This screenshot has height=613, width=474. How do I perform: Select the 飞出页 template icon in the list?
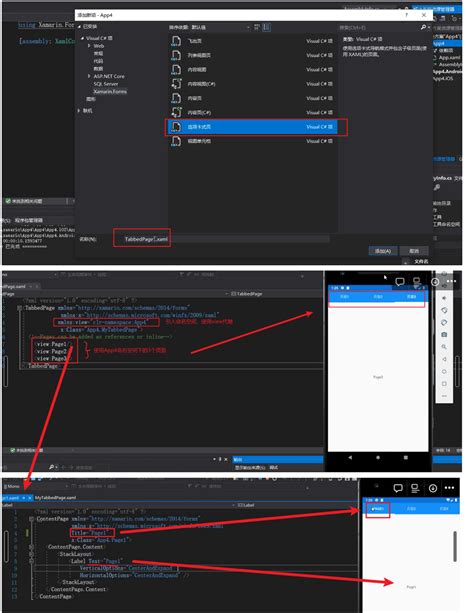point(176,41)
